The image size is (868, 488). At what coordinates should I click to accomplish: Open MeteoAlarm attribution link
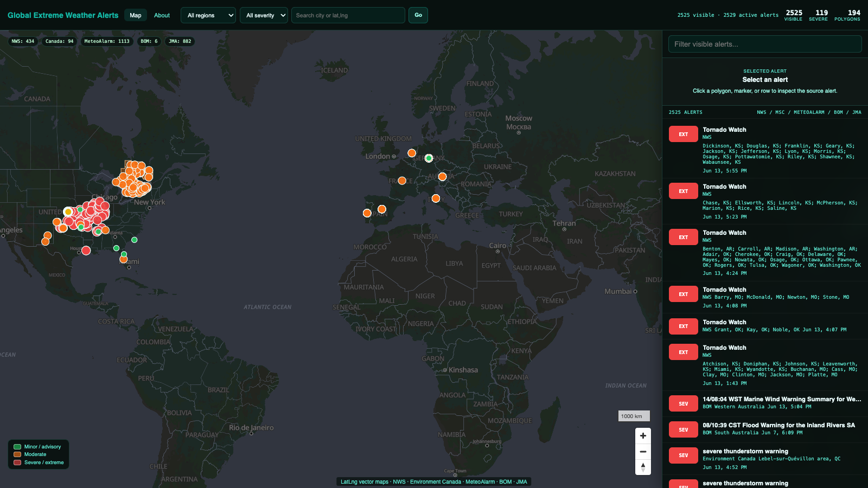coord(480,481)
